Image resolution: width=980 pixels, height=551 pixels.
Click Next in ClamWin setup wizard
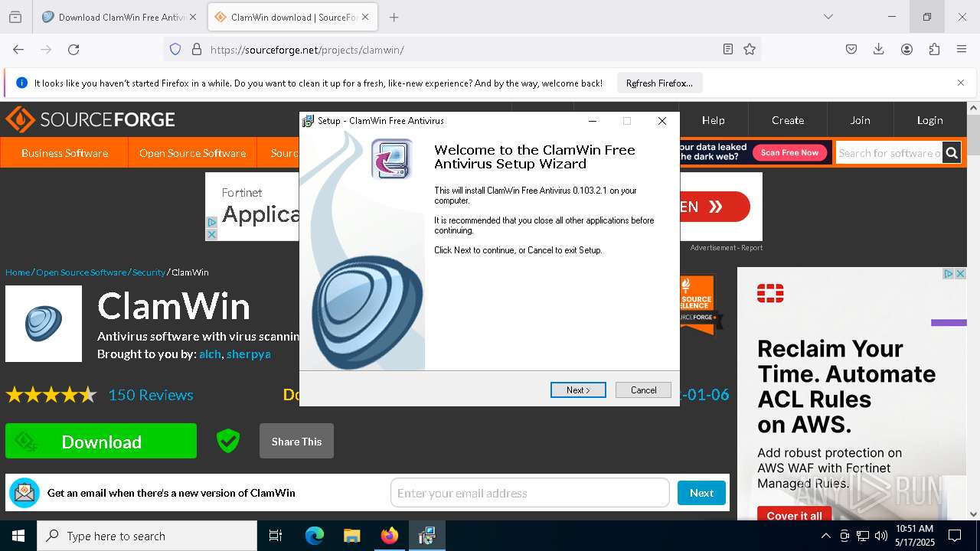pos(578,390)
